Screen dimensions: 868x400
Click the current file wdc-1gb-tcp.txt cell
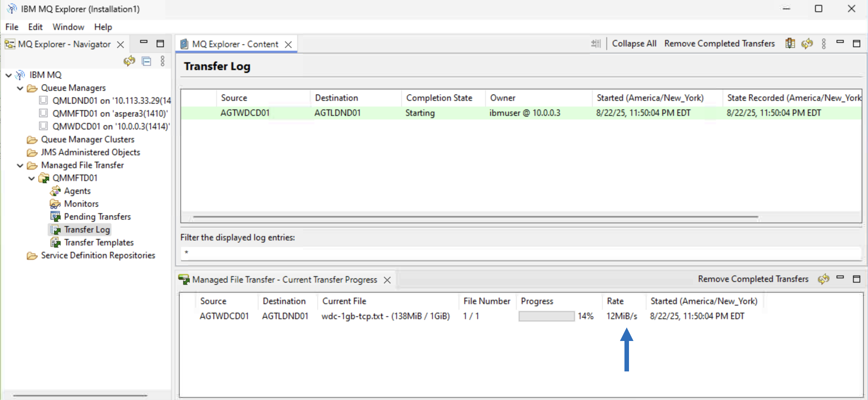(386, 316)
